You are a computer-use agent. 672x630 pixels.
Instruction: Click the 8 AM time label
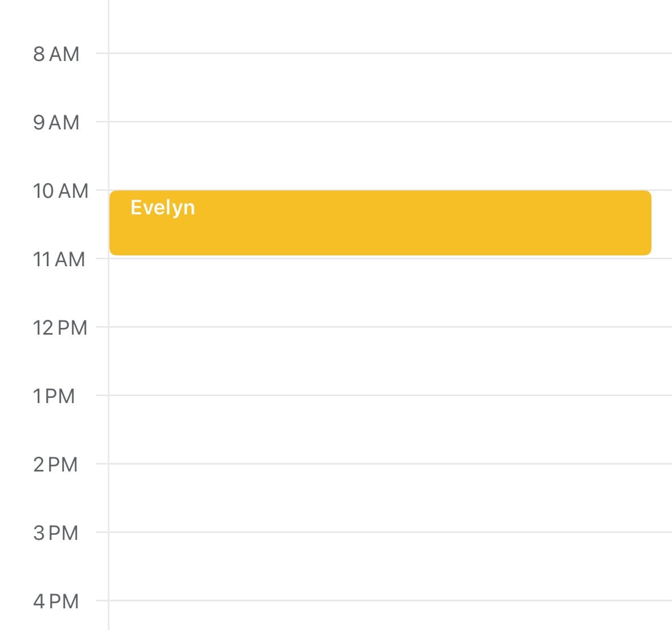tap(56, 54)
